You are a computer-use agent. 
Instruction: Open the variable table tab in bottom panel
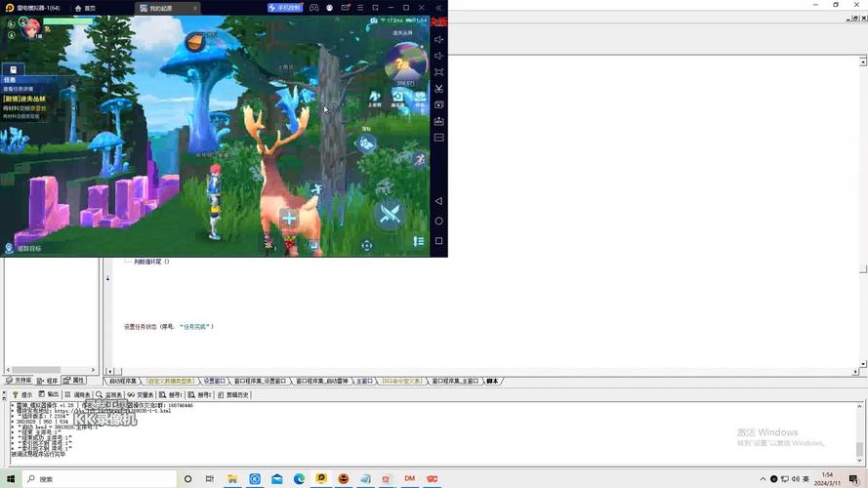pyautogui.click(x=141, y=395)
